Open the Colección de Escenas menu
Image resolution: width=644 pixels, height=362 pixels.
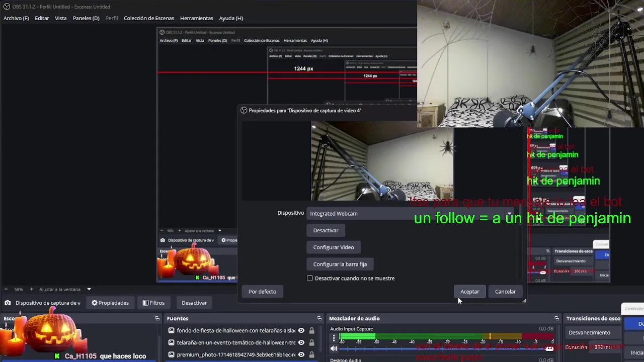149,18
